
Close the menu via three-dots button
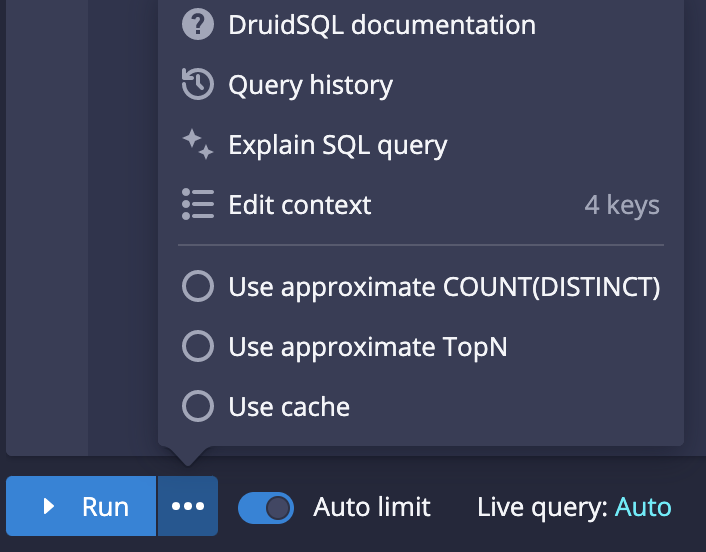(188, 506)
